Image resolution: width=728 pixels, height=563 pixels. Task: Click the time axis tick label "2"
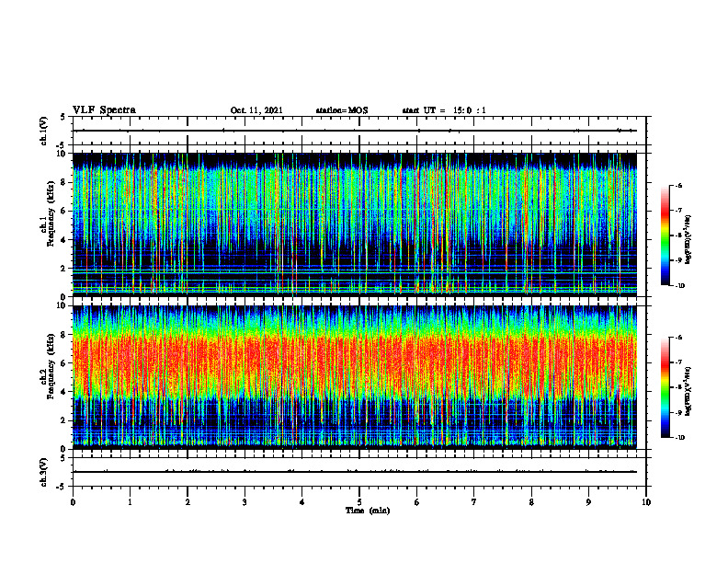(188, 502)
